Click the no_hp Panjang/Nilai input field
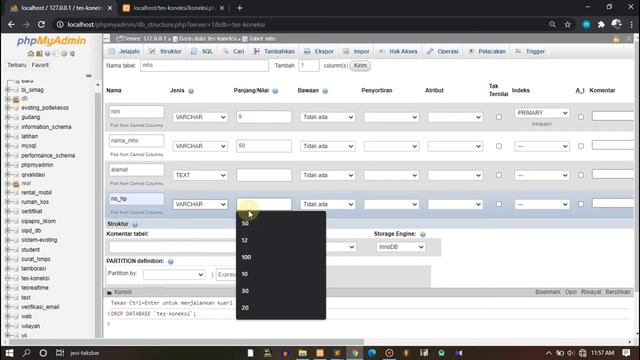The image size is (640, 360). click(264, 204)
